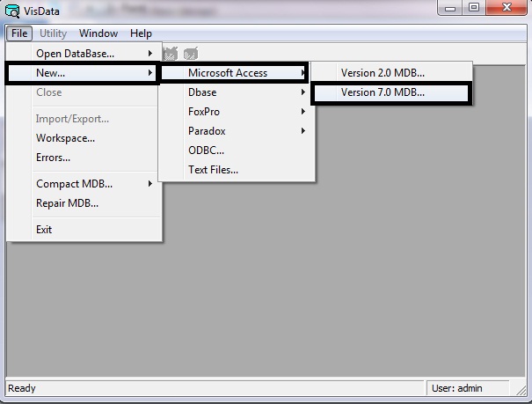This screenshot has height=404, width=532.
Task: Close the VisData window
Action: point(506,7)
